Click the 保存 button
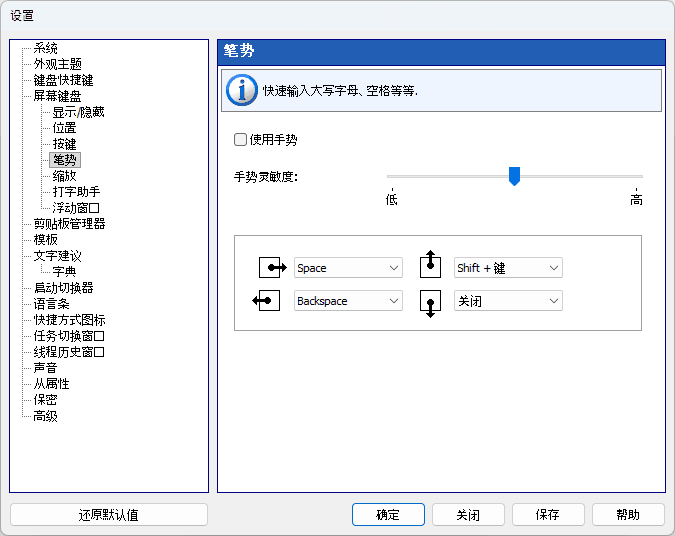Viewport: 675px width, 536px height. coord(548,514)
